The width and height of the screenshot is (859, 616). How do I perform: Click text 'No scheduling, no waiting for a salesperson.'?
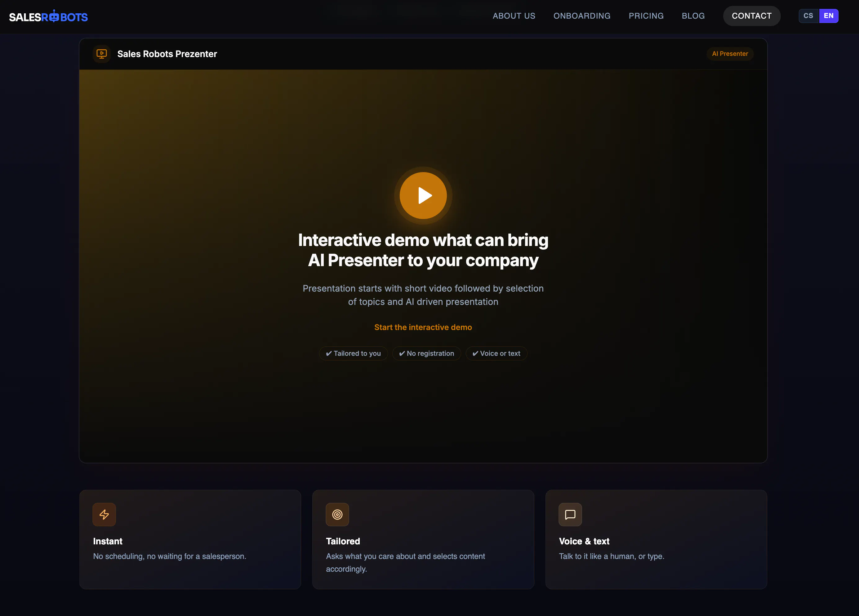pos(170,556)
